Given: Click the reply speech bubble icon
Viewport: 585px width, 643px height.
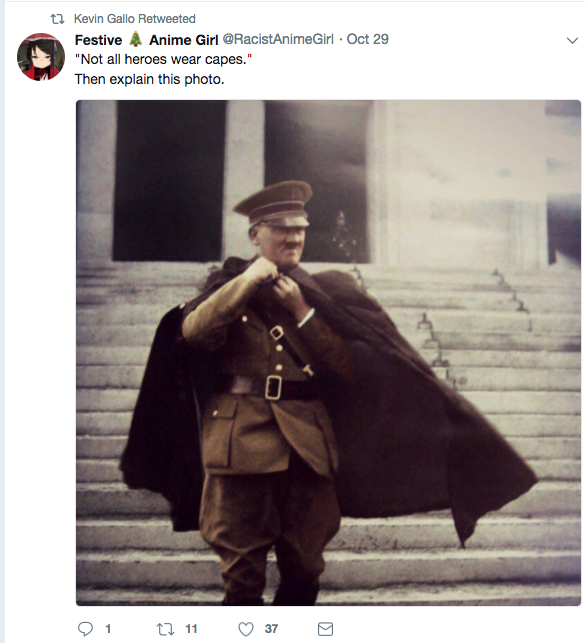Looking at the screenshot, I should 85,629.
